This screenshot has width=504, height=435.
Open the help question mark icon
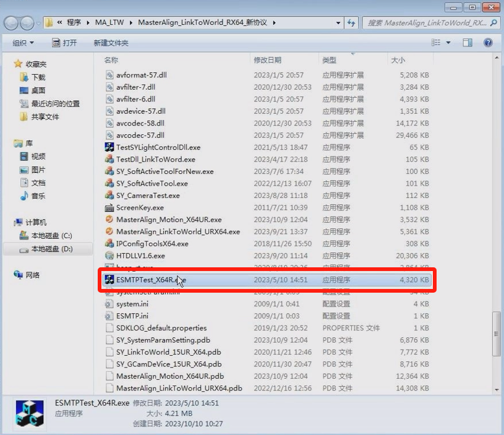pos(488,43)
